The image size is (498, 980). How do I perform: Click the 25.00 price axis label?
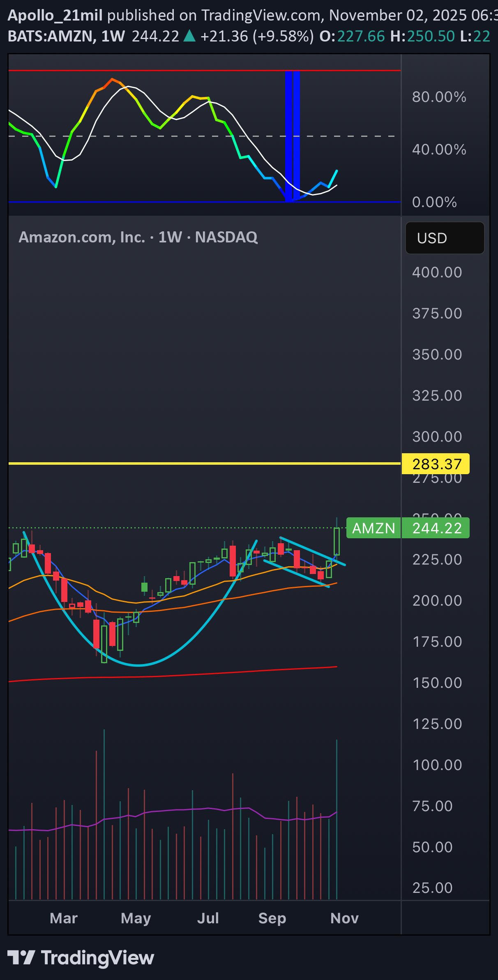pos(432,888)
